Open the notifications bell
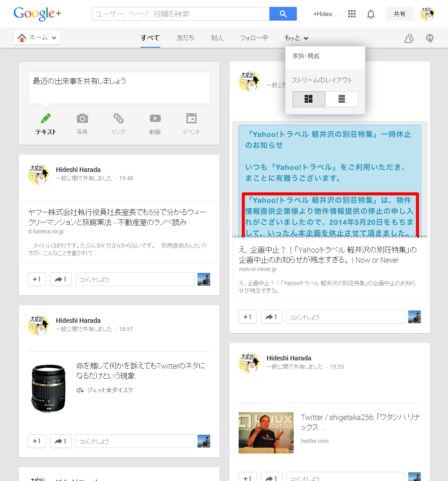This screenshot has width=448, height=481. (x=371, y=14)
